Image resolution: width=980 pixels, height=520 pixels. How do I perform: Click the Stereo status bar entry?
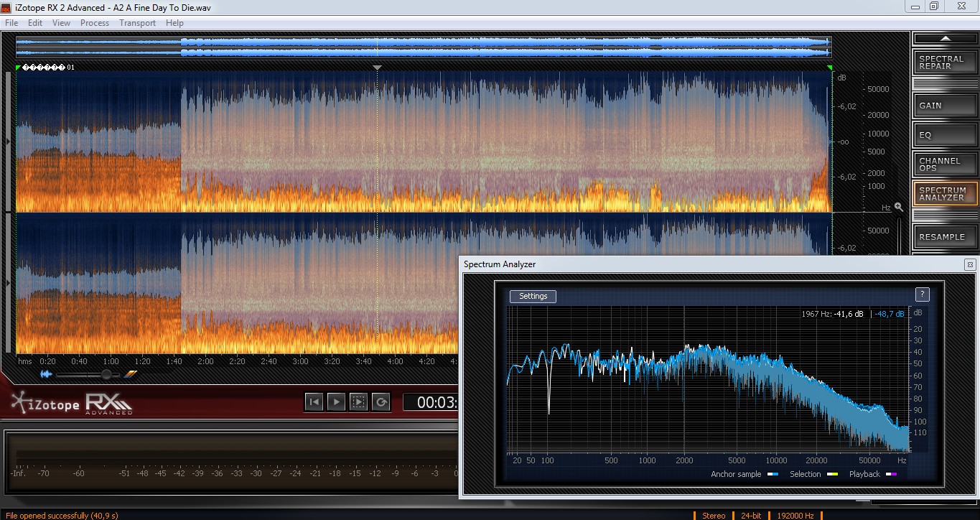click(713, 516)
